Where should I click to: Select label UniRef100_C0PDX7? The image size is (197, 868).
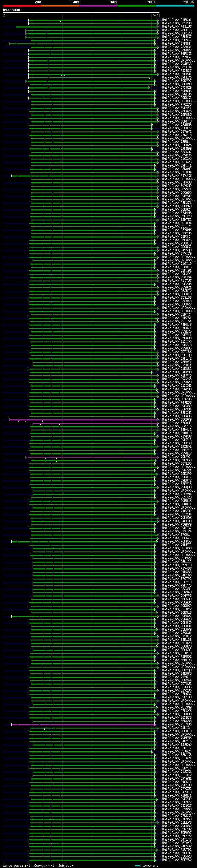[176, 50]
